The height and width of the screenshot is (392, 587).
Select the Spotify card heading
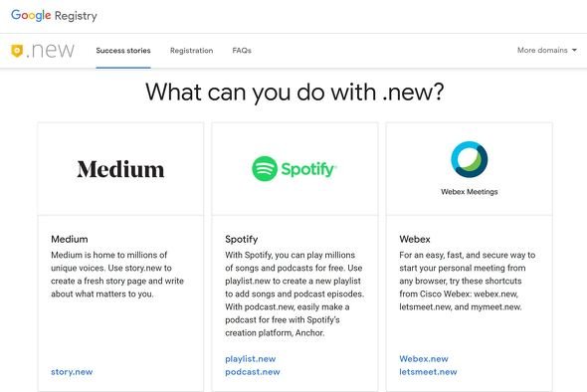point(242,239)
